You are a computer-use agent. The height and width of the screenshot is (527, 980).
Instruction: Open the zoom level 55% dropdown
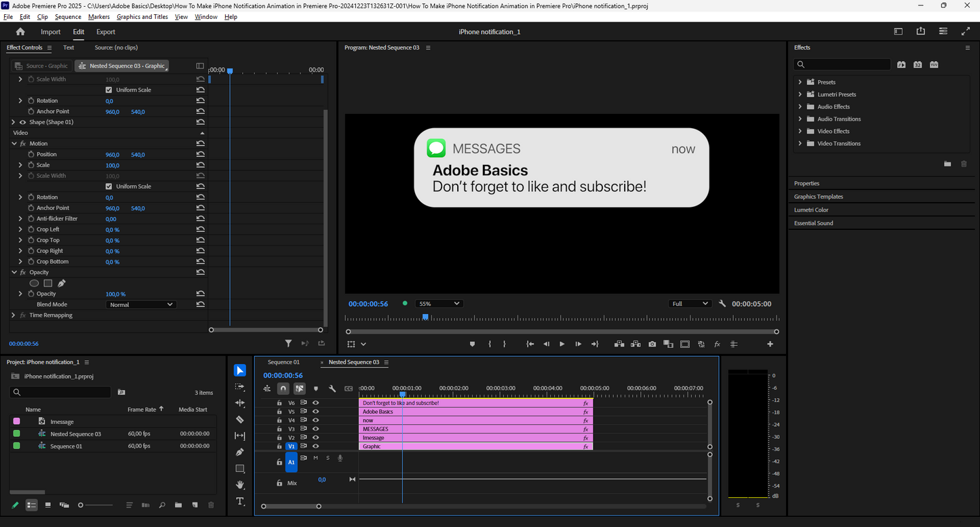click(x=439, y=304)
